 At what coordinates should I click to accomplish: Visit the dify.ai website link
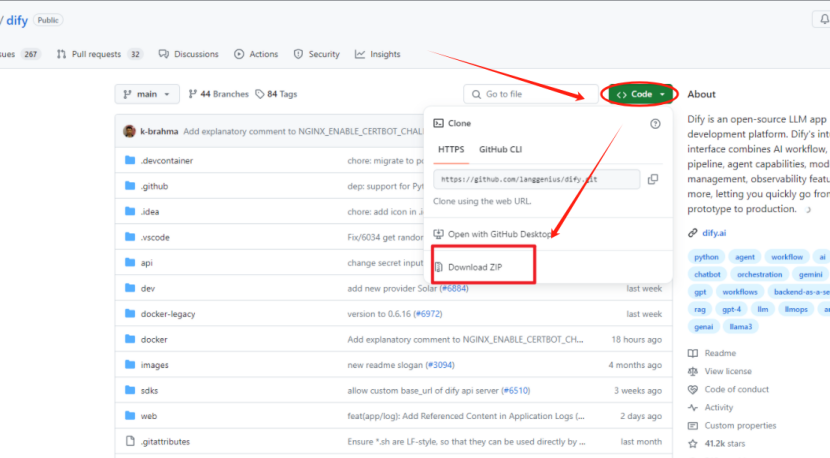714,233
